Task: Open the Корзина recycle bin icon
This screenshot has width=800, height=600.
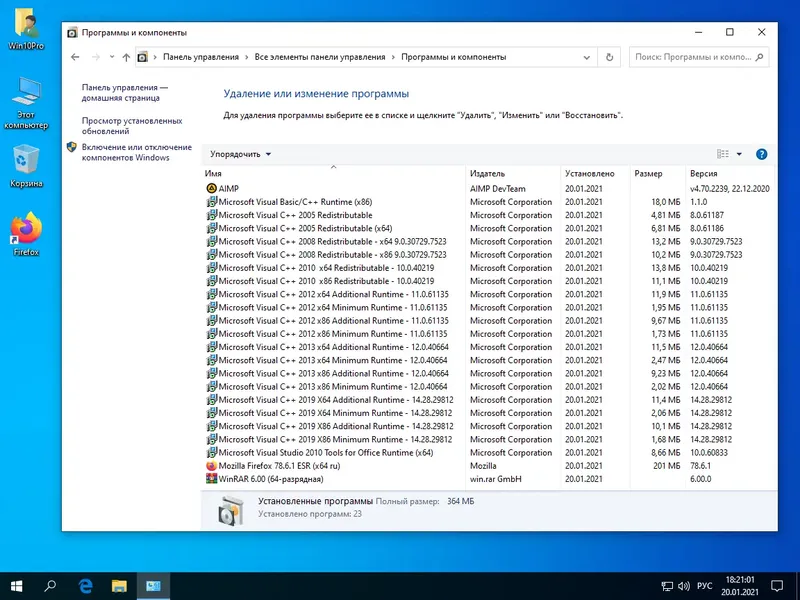Action: (x=26, y=166)
